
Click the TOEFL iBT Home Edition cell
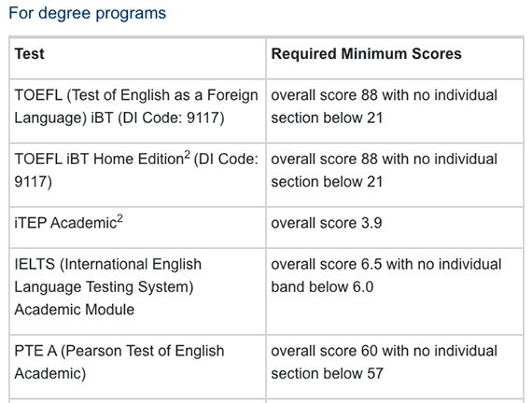[x=138, y=175]
